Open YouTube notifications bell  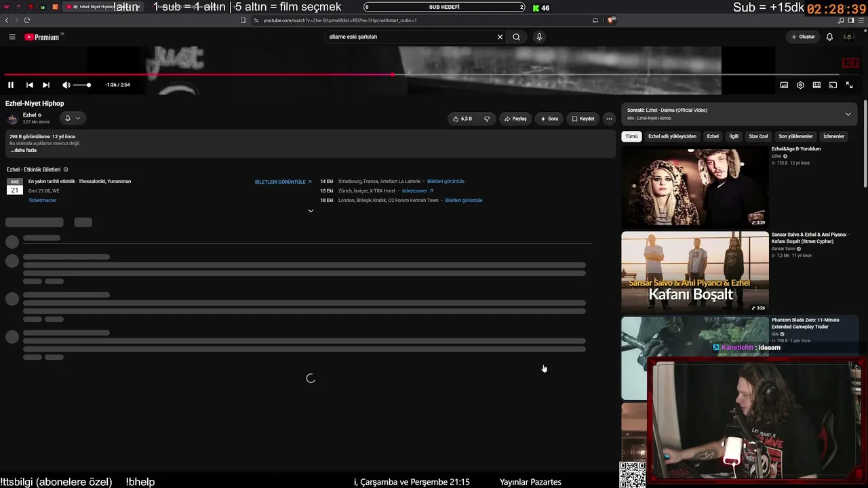pos(829,37)
